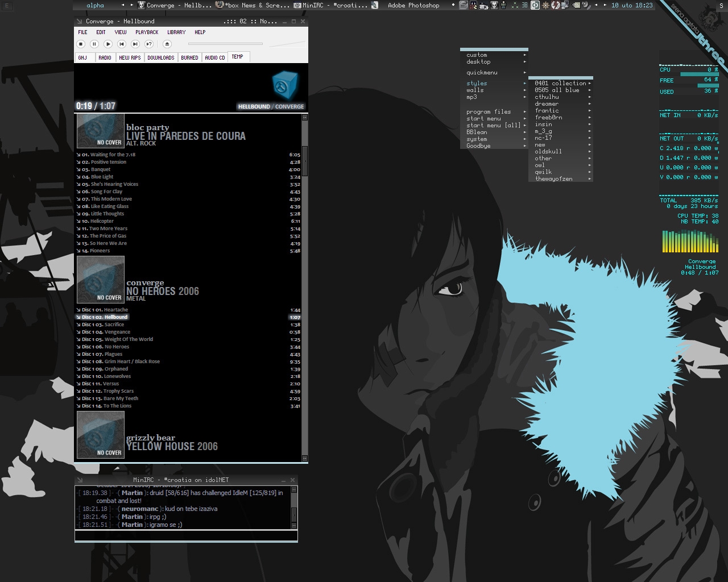728x582 pixels.
Task: Click the playlist scrollbar down arrow
Action: click(x=305, y=458)
